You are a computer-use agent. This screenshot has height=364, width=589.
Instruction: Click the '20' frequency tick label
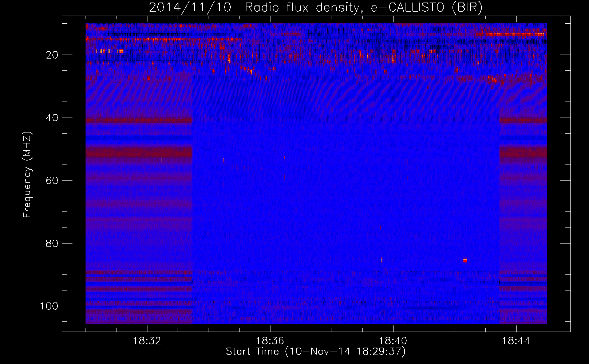[52, 55]
